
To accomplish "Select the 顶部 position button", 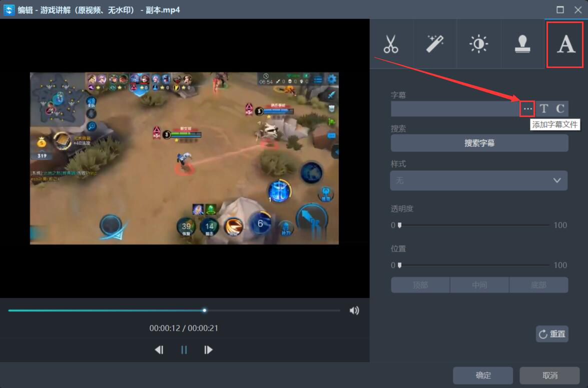I will pyautogui.click(x=420, y=285).
